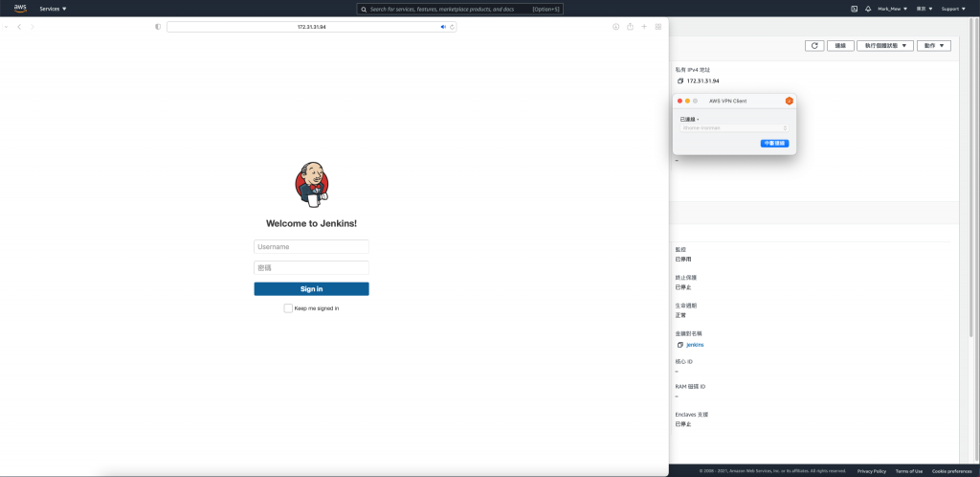The width and height of the screenshot is (980, 477).
Task: Enable Keep me signed in checkbox
Action: pyautogui.click(x=288, y=308)
